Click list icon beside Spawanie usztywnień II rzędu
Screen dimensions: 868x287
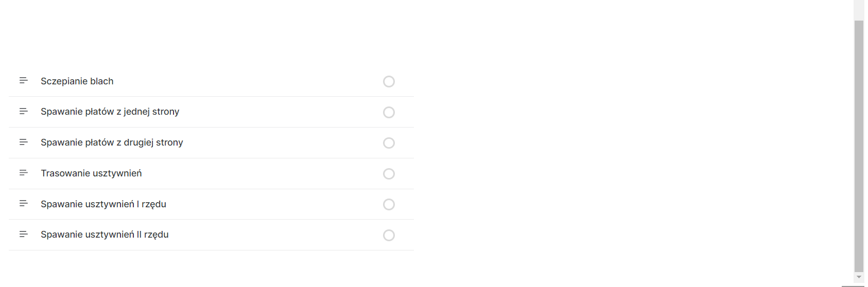pyautogui.click(x=23, y=235)
